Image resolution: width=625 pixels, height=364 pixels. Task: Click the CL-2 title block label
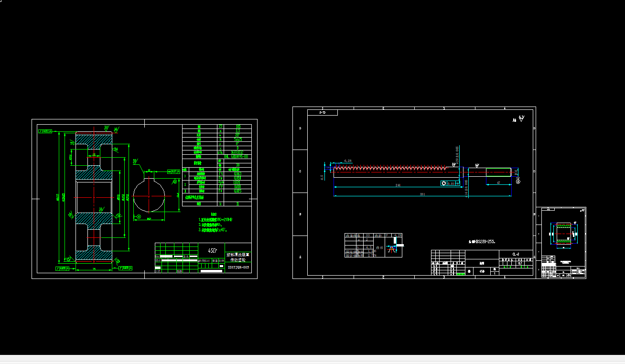click(516, 254)
